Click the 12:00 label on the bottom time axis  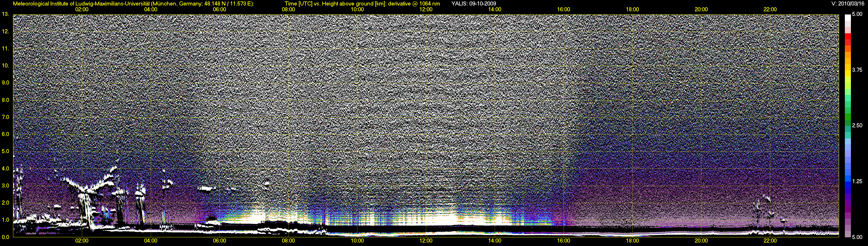(x=426, y=241)
